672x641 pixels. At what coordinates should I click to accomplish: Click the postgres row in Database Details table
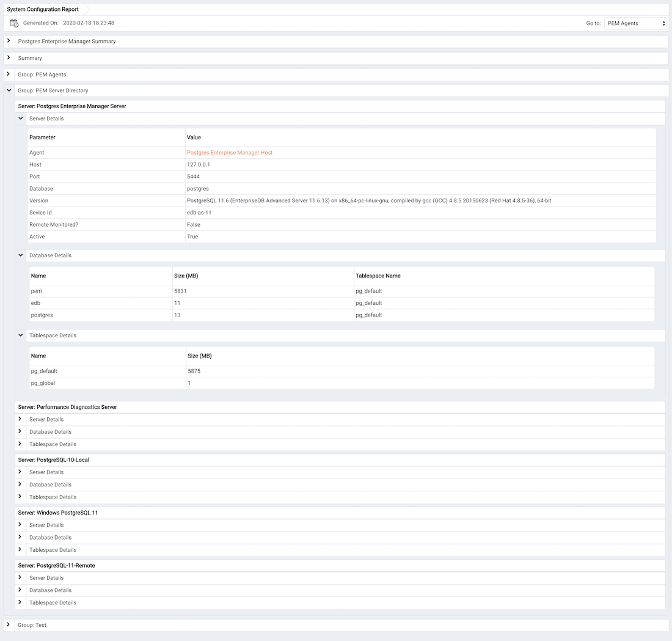point(341,315)
